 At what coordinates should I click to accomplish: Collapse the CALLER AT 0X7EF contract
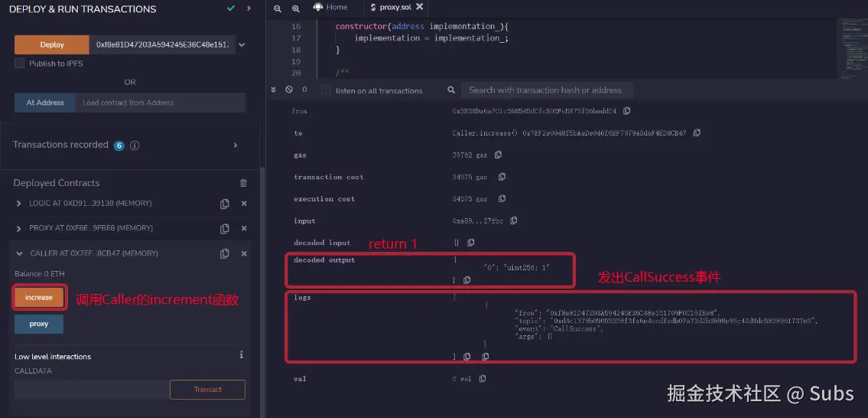click(x=19, y=253)
